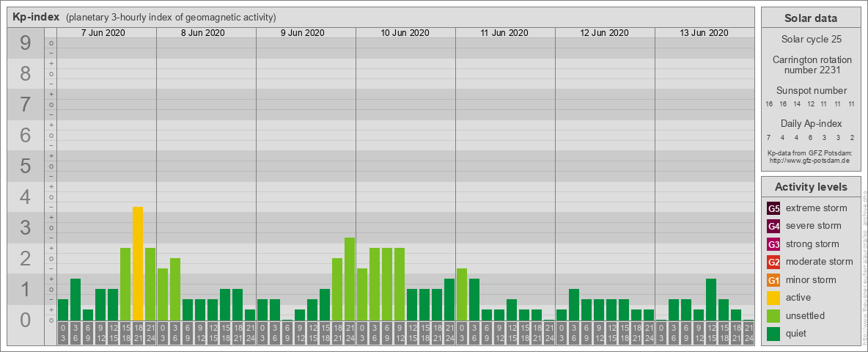
Task: Click the Sunspot number label
Action: point(811,91)
